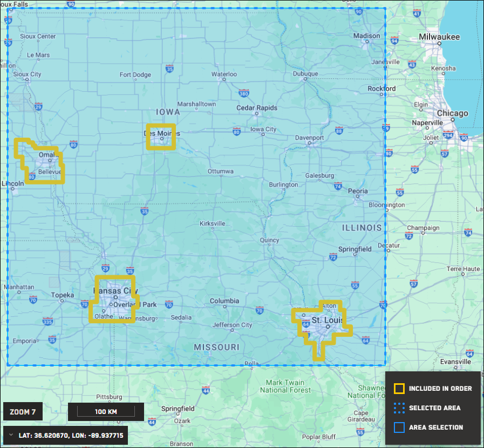Click the I-380 highway shield near Waterloo
Image resolution: width=484 pixels, height=448 pixels.
[243, 93]
